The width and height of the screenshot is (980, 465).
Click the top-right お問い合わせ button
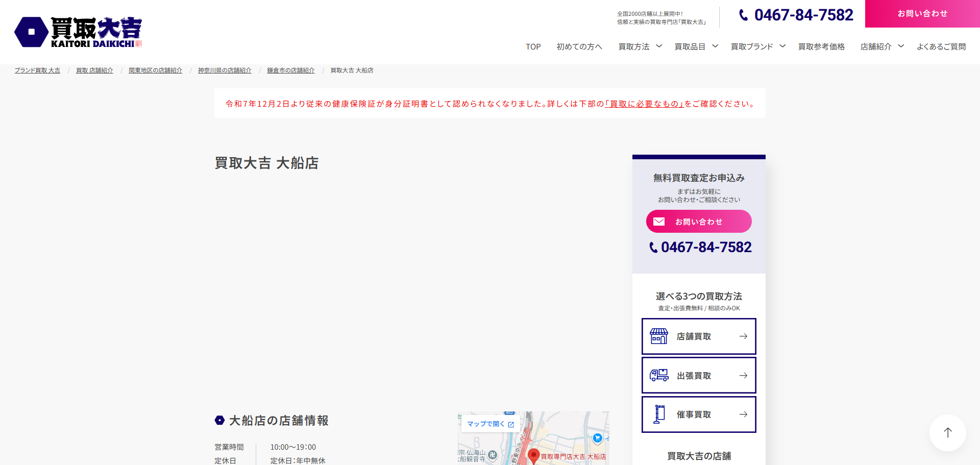[922, 14]
